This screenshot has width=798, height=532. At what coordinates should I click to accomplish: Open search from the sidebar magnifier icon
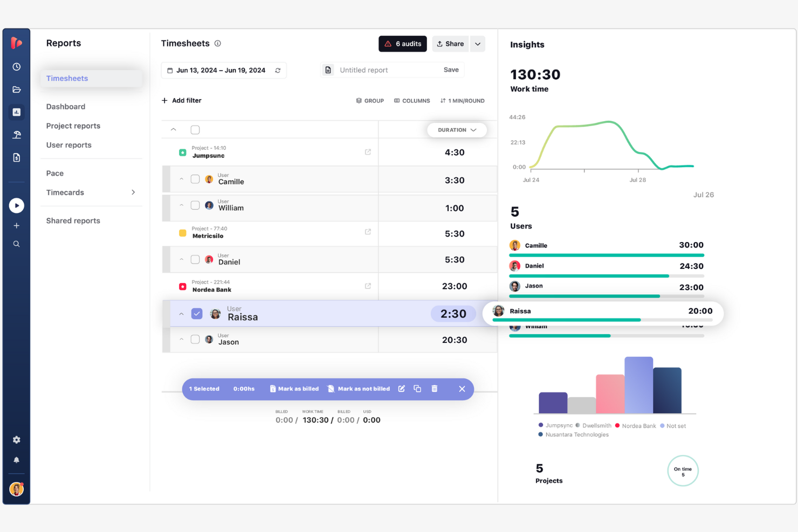[17, 244]
